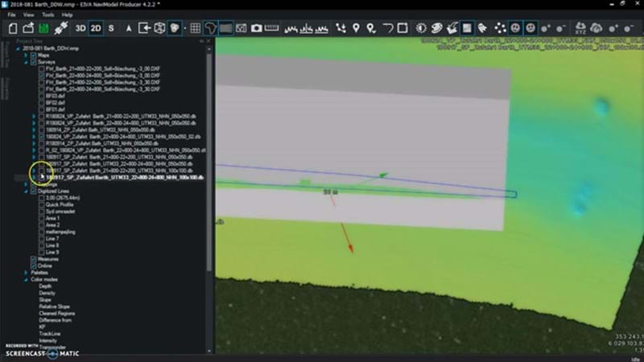Open the color palette icon
Viewport: 644px width, 362px height.
(436, 28)
